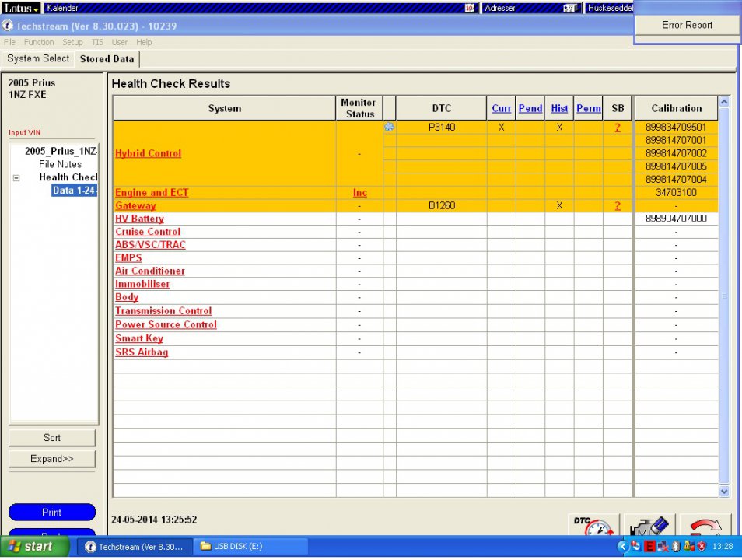Viewport: 742px width, 560px height.
Task: Click the Error Report button
Action: point(687,25)
